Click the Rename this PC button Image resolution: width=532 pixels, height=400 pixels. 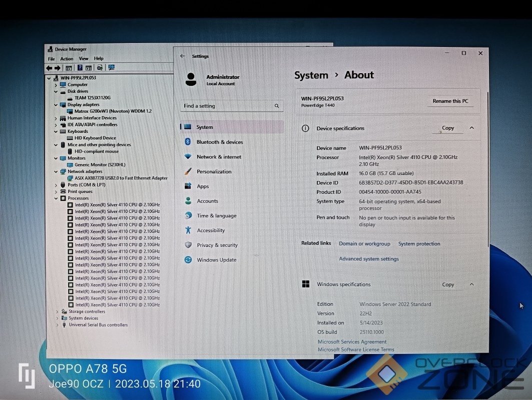[450, 101]
